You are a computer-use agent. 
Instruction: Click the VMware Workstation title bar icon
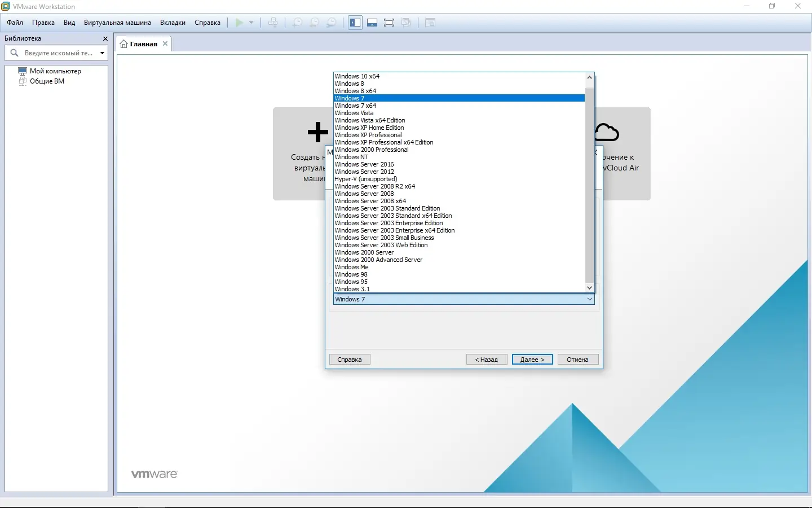click(6, 6)
